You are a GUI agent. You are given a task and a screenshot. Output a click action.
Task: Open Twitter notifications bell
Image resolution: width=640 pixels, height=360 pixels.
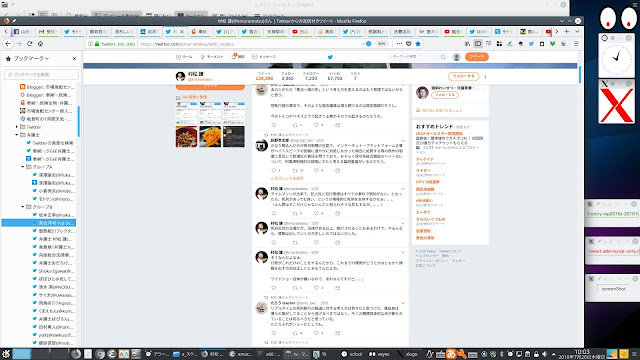[x=238, y=57]
